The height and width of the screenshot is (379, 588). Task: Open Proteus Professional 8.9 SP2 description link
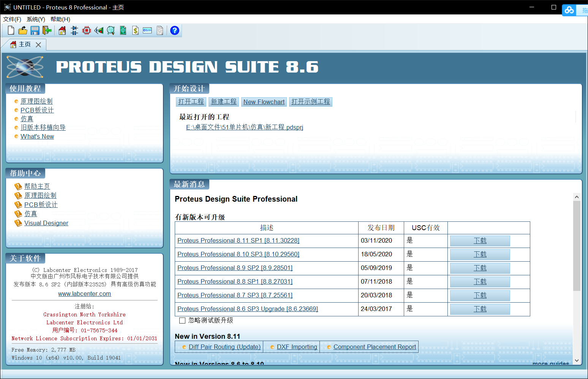click(235, 268)
